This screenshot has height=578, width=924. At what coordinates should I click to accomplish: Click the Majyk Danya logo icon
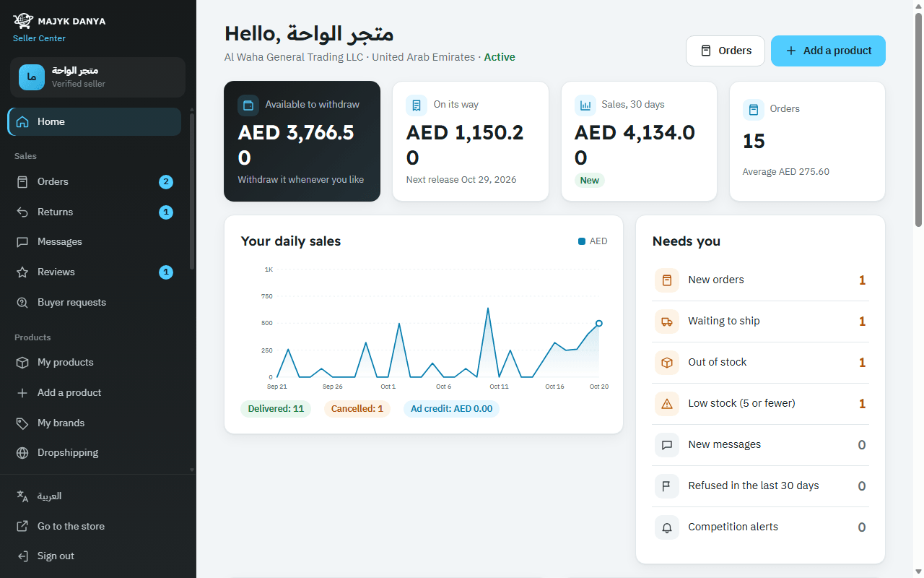[23, 21]
